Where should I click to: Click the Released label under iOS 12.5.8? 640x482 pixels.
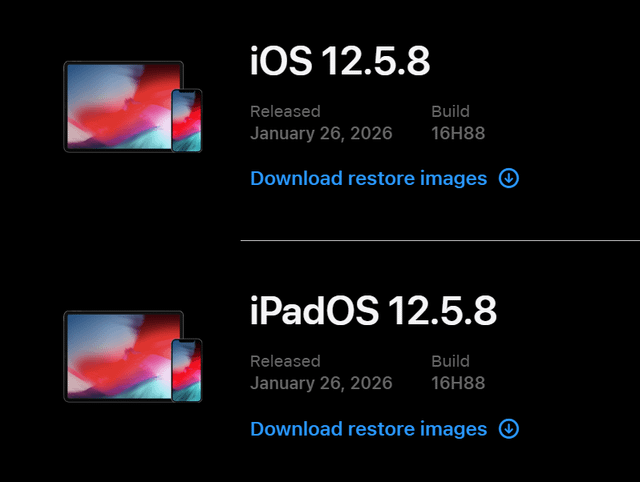tap(285, 111)
